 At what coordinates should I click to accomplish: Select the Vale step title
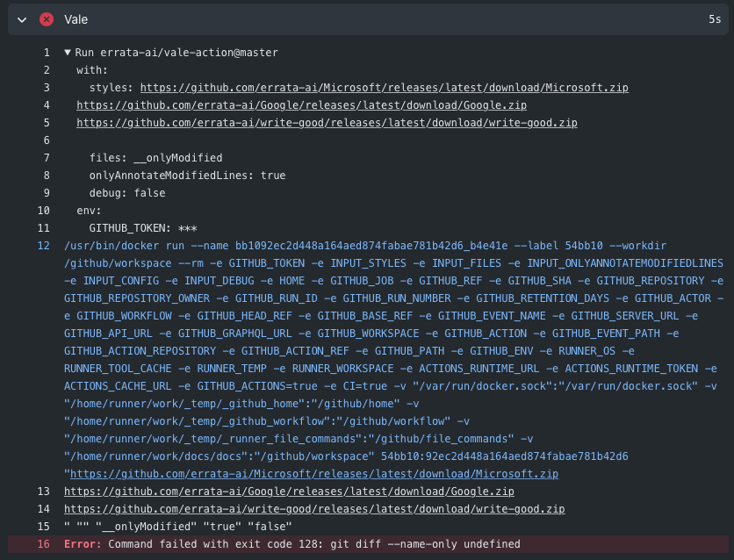click(x=75, y=19)
